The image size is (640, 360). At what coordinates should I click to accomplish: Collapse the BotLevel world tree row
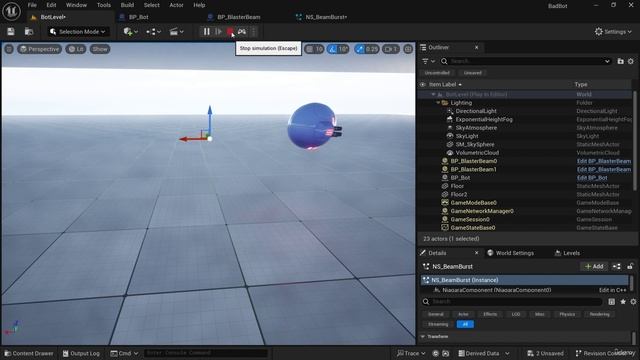click(433, 94)
